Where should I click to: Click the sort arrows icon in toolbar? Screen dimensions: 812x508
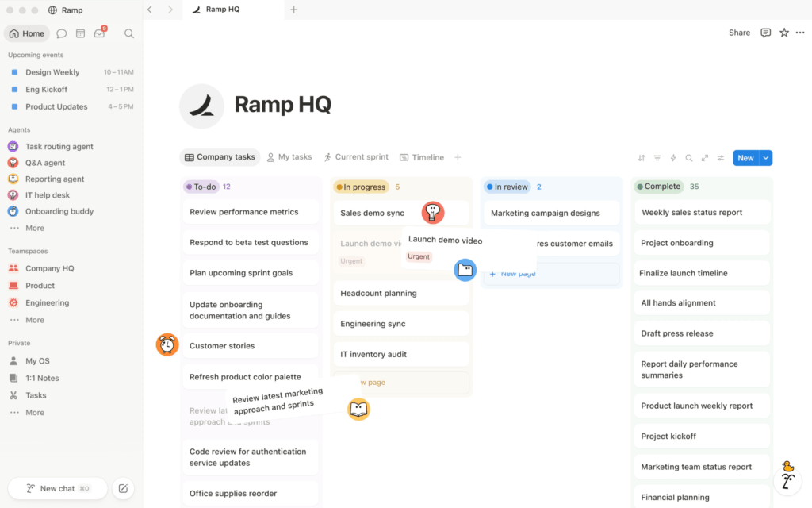[x=641, y=158]
